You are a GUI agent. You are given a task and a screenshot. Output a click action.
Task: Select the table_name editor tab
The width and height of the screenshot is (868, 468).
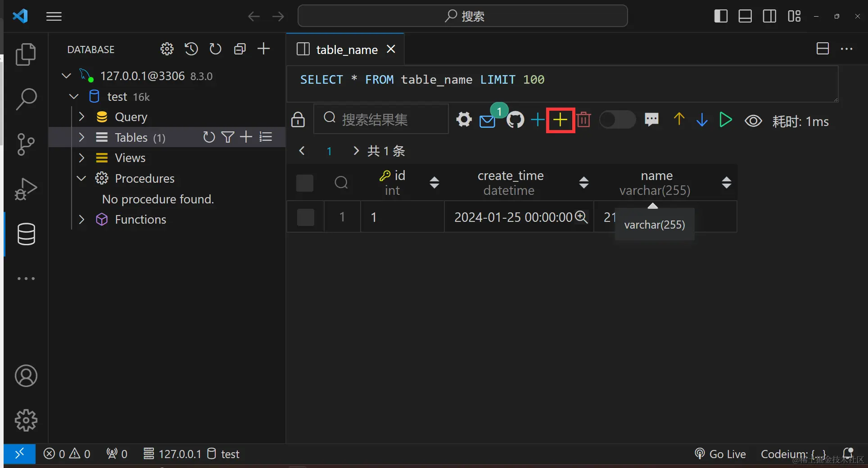[x=346, y=49]
